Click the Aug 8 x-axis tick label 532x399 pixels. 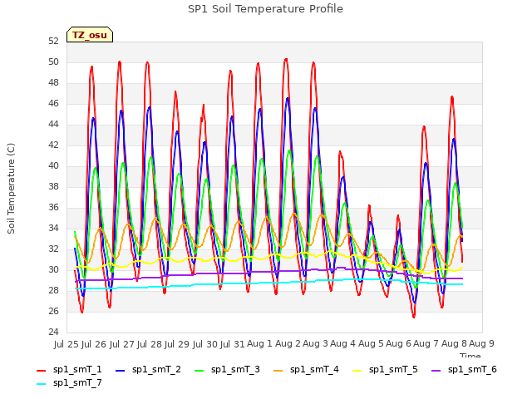pos(454,343)
